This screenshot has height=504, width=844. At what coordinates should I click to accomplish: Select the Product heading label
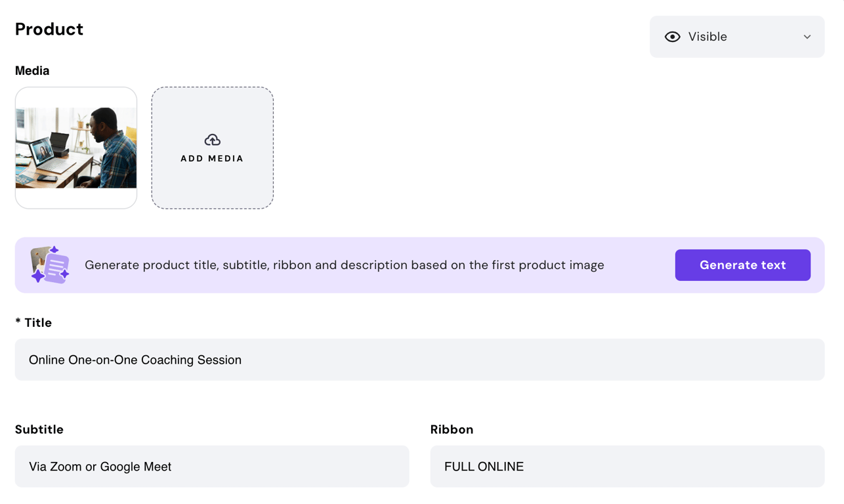click(49, 29)
